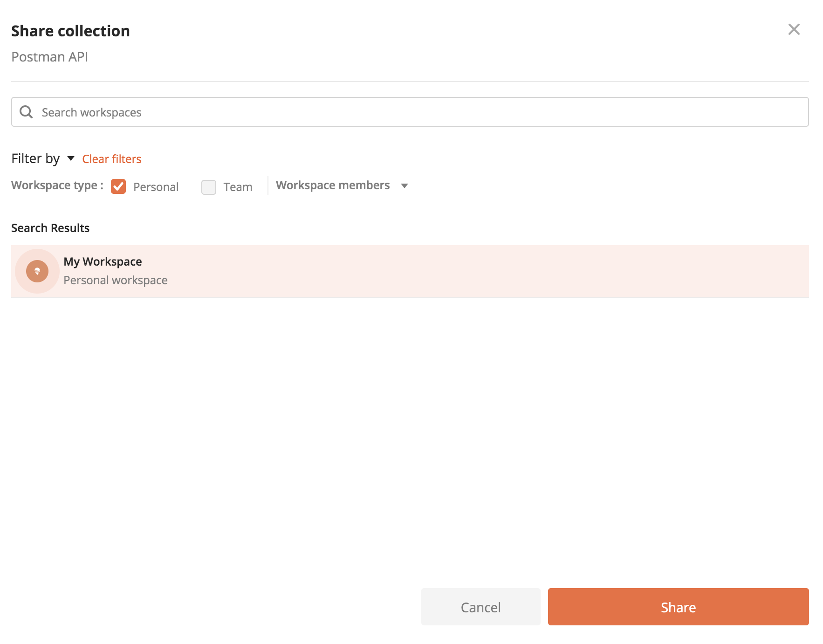
Task: Focus the Search workspaces field
Action: tap(410, 112)
